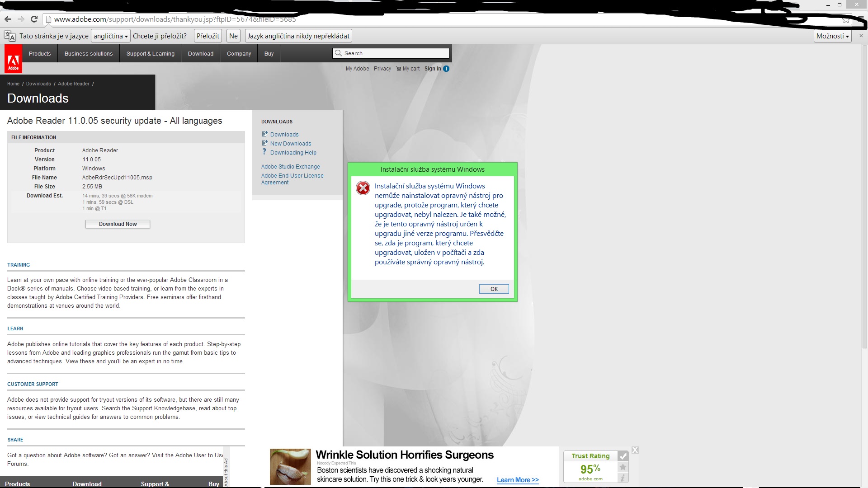Click OK in the Windows Installer dialog
This screenshot has height=488, width=868.
click(494, 289)
